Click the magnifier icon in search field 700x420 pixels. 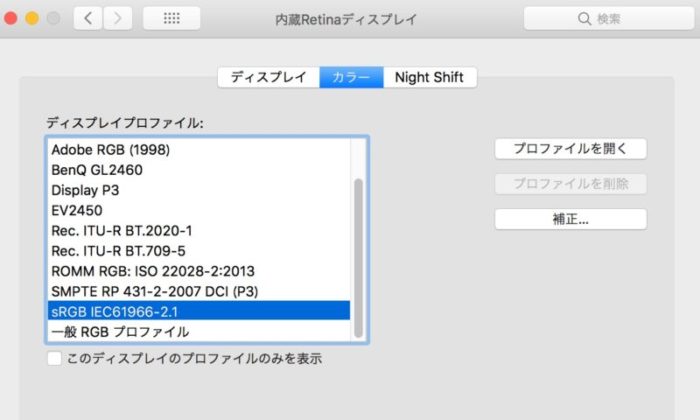584,19
